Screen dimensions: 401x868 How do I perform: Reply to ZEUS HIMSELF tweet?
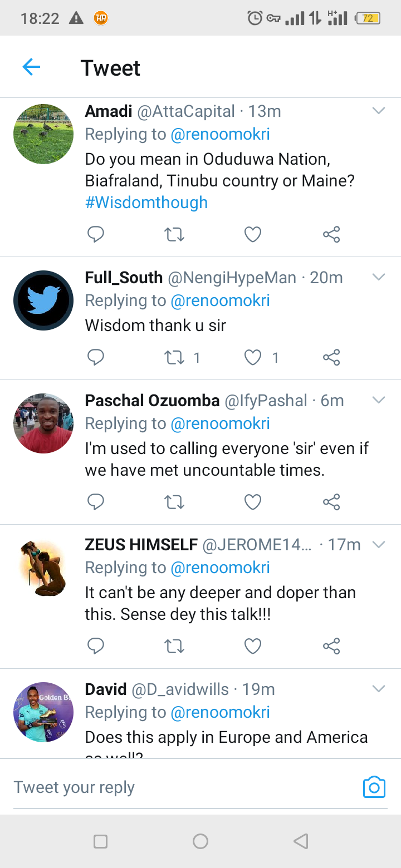pos(96,646)
